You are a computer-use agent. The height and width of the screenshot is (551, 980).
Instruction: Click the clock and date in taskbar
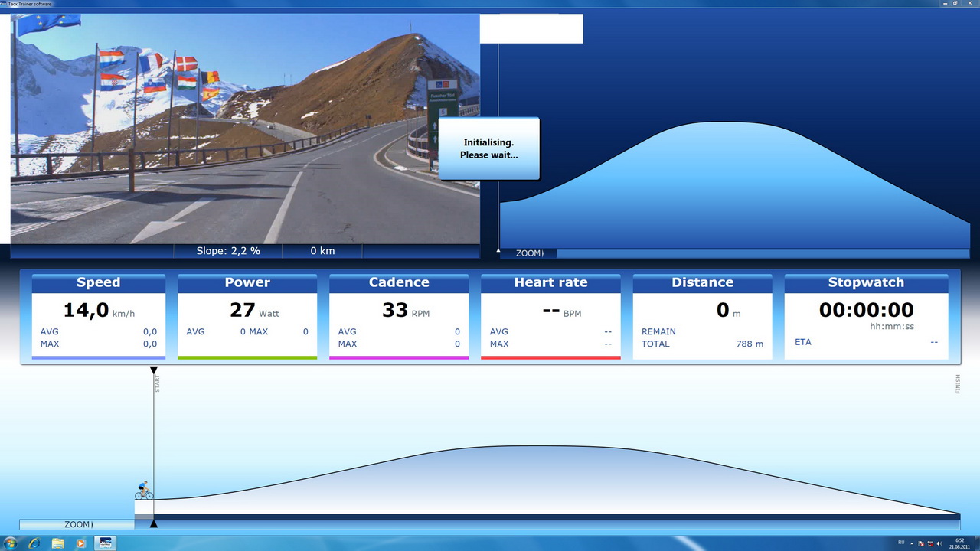(x=959, y=543)
